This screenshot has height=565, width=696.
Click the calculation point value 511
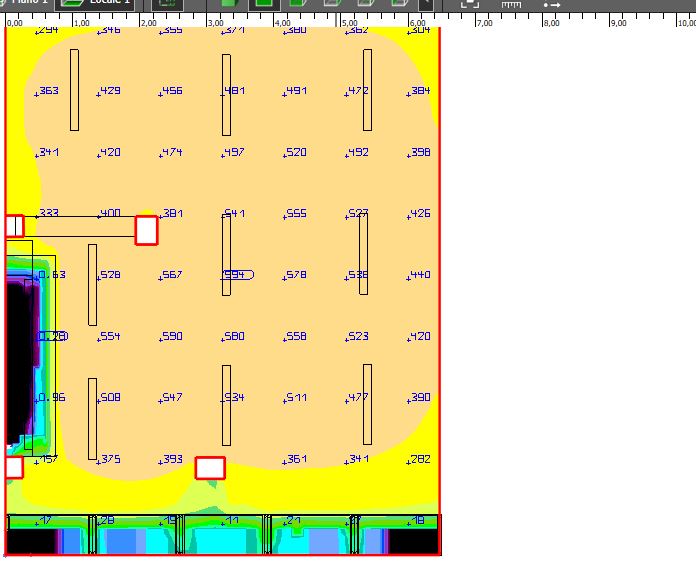click(x=296, y=397)
